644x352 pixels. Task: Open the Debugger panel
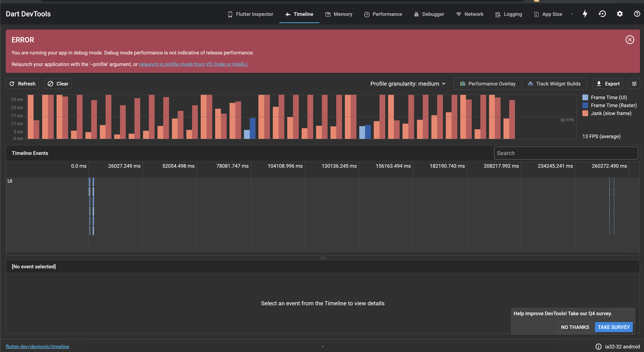click(x=428, y=14)
